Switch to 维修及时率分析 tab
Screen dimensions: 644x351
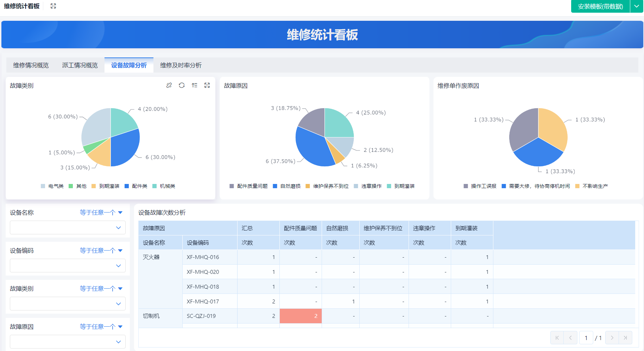pos(181,65)
